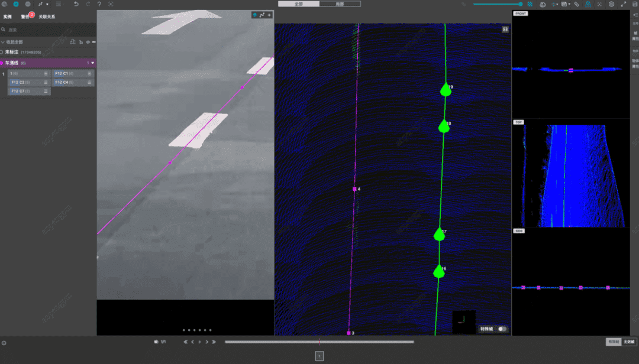Collapse all using 收起全部 chevron

(3, 42)
